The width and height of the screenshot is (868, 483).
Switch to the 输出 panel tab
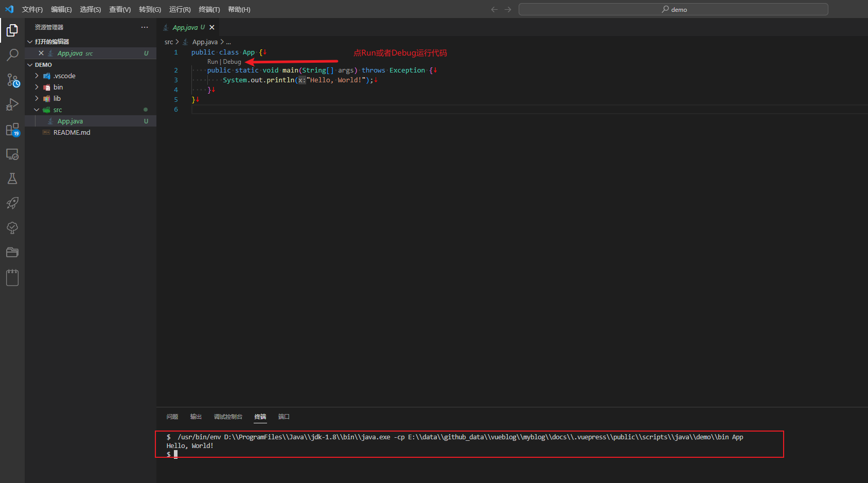(196, 417)
